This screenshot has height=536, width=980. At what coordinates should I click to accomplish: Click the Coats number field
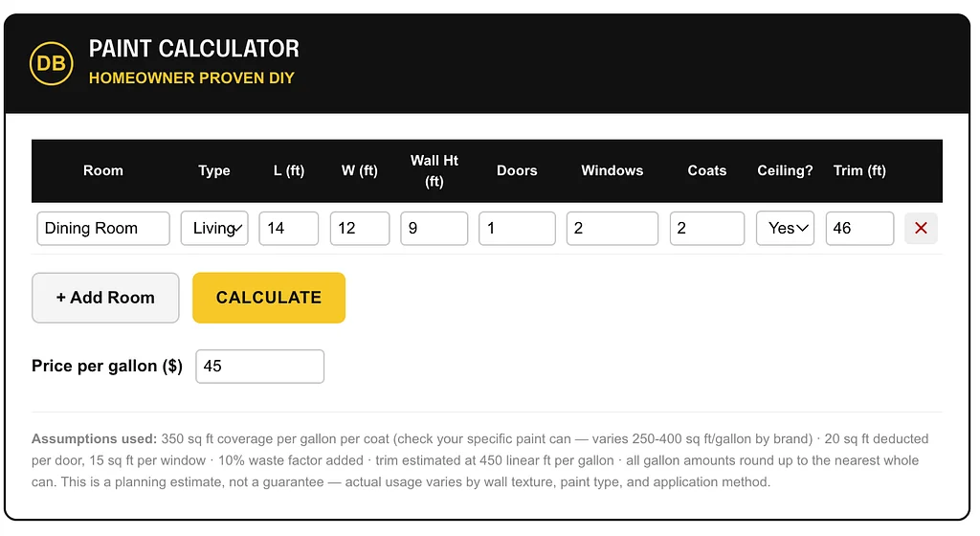[707, 228]
